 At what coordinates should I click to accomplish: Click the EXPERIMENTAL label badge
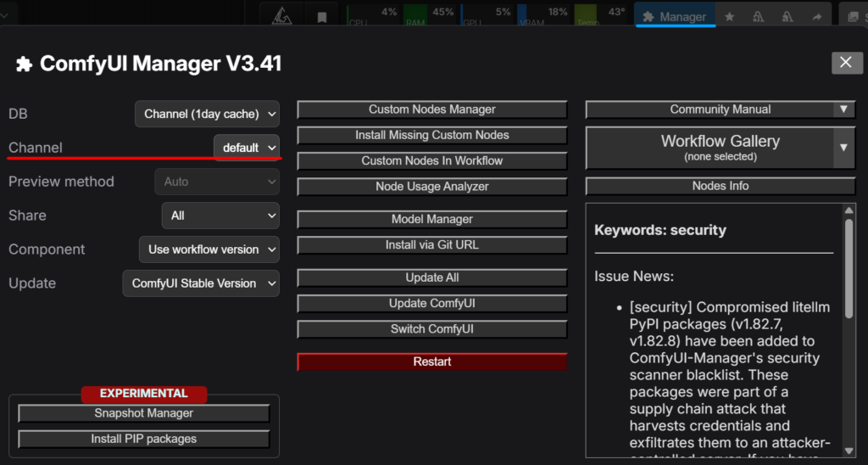coord(144,394)
